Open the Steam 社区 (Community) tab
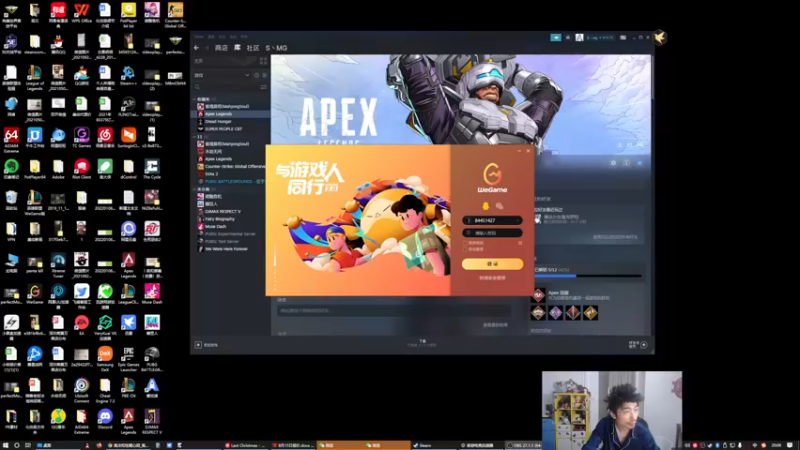This screenshot has height=450, width=800. click(x=253, y=48)
